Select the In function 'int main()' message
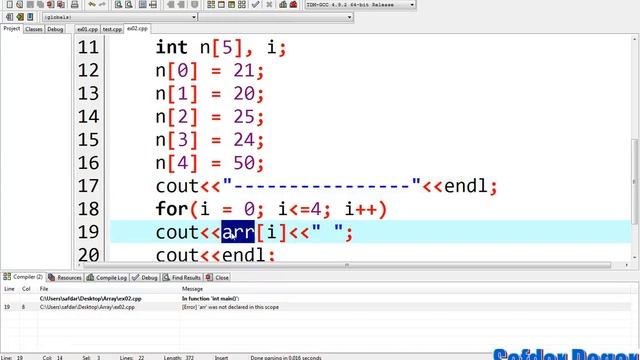The image size is (640, 360). tap(211, 299)
